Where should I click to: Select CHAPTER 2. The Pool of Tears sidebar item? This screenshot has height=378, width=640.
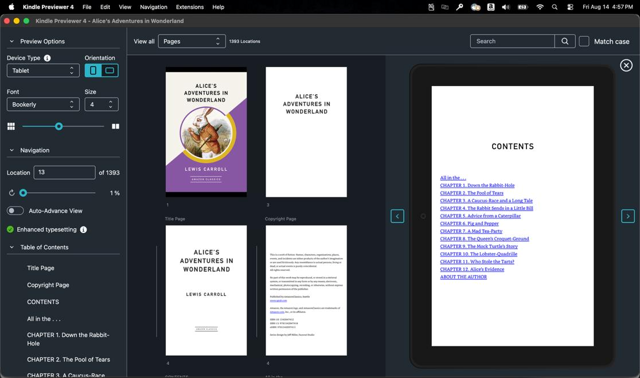[x=68, y=360]
